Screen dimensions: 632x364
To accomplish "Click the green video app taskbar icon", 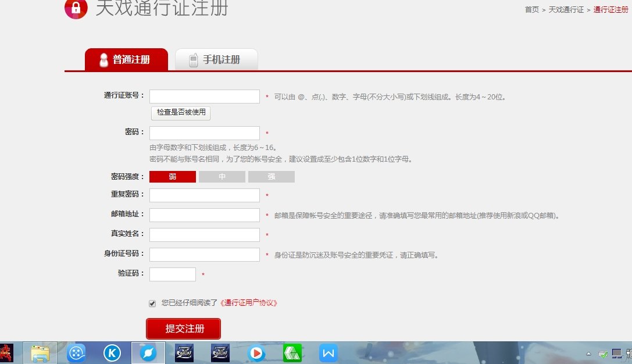I will tap(292, 353).
